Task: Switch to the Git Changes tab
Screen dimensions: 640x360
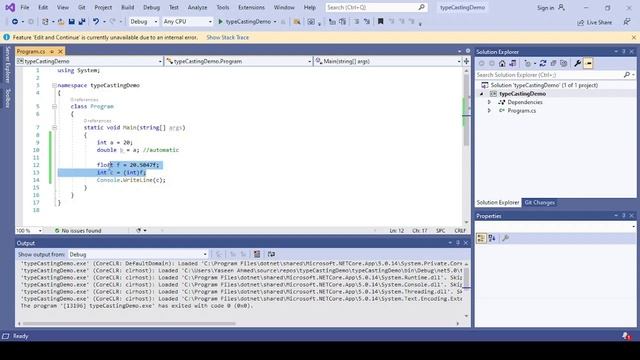Action: pyautogui.click(x=539, y=203)
